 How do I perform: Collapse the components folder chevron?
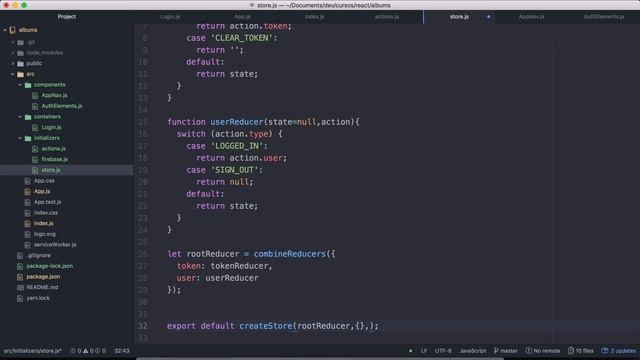[20, 85]
